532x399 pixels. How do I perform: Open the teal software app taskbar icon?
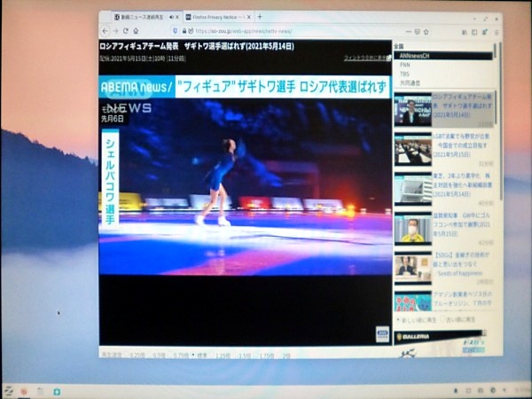(x=57, y=392)
